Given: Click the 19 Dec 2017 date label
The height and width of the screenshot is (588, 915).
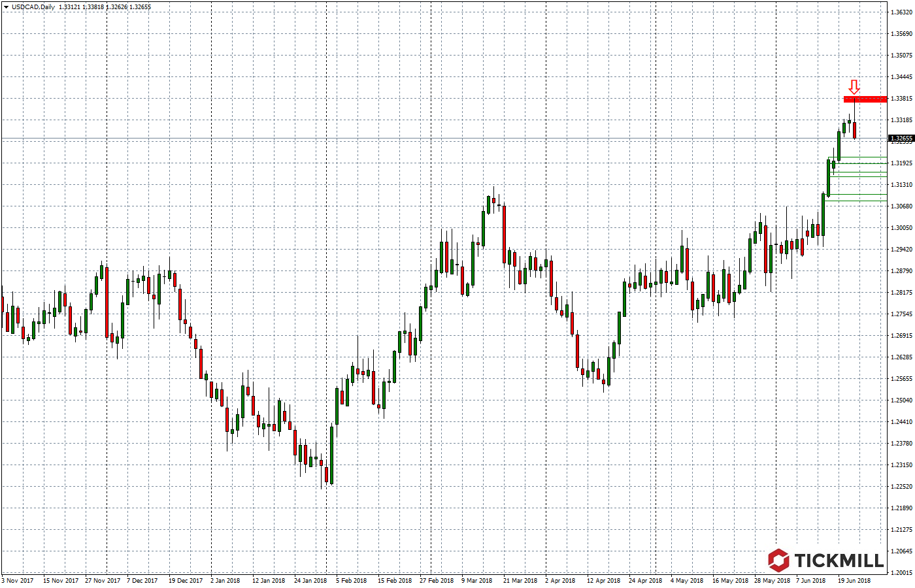Looking at the screenshot, I should pyautogui.click(x=186, y=580).
